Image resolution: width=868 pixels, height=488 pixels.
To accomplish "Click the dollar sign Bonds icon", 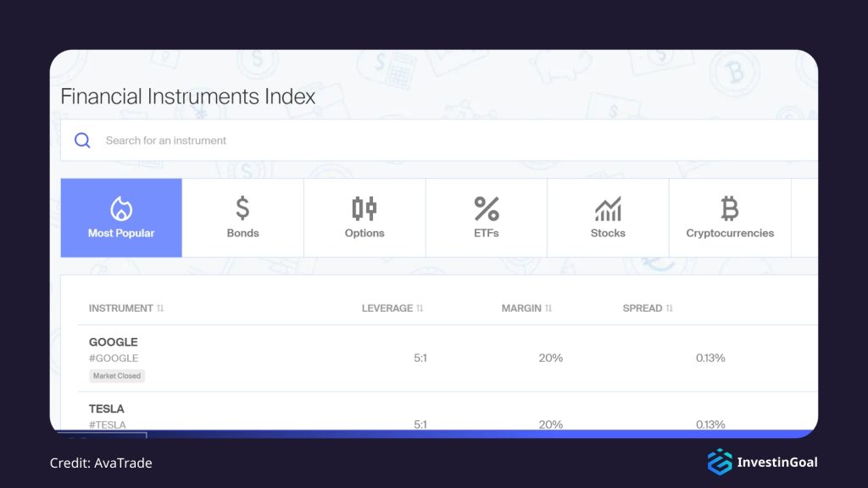I will 243,206.
